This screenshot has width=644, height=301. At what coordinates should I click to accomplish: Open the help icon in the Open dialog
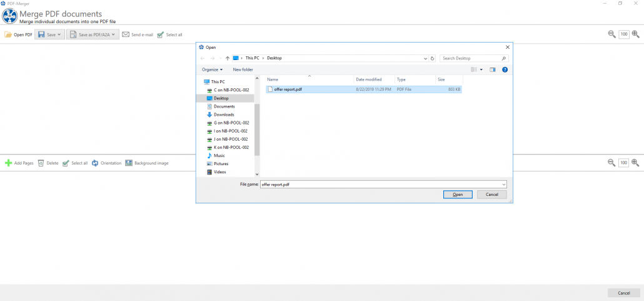505,70
